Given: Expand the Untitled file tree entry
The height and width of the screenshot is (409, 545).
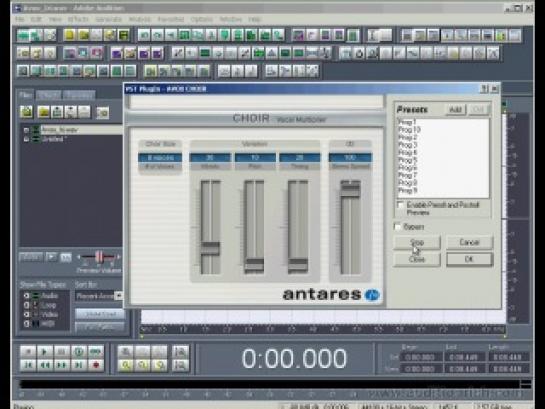Looking at the screenshot, I should [26, 139].
